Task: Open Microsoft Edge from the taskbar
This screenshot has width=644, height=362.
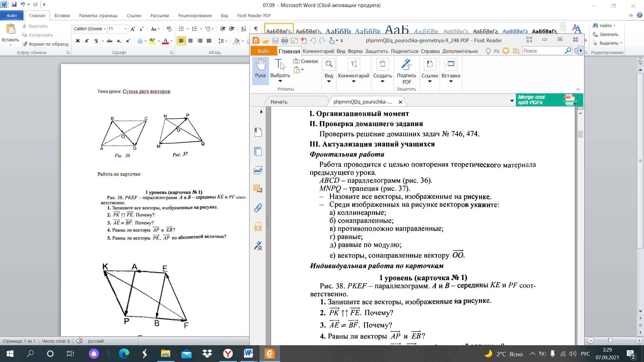Action: point(124,354)
